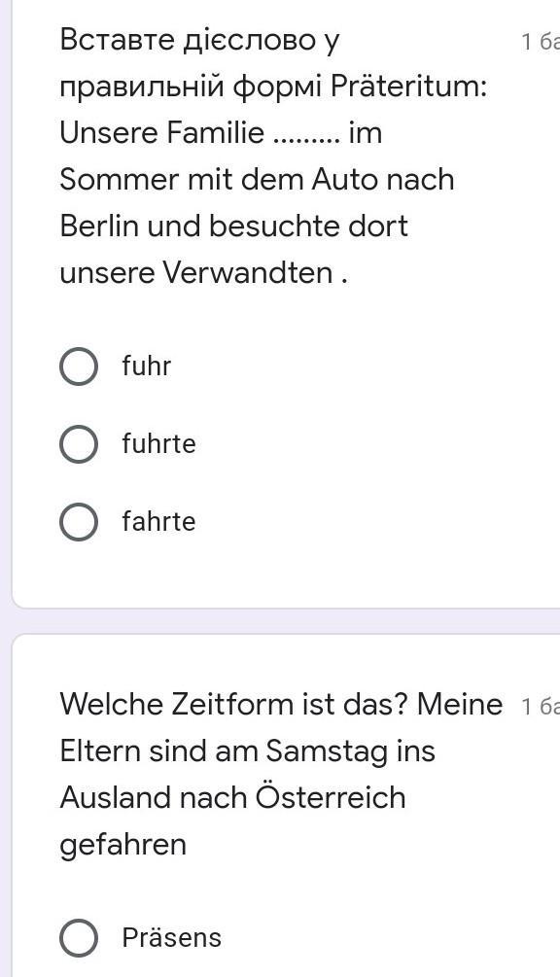Click the 'Präsens' answer label text
This screenshot has width=560, height=977.
coord(172,937)
